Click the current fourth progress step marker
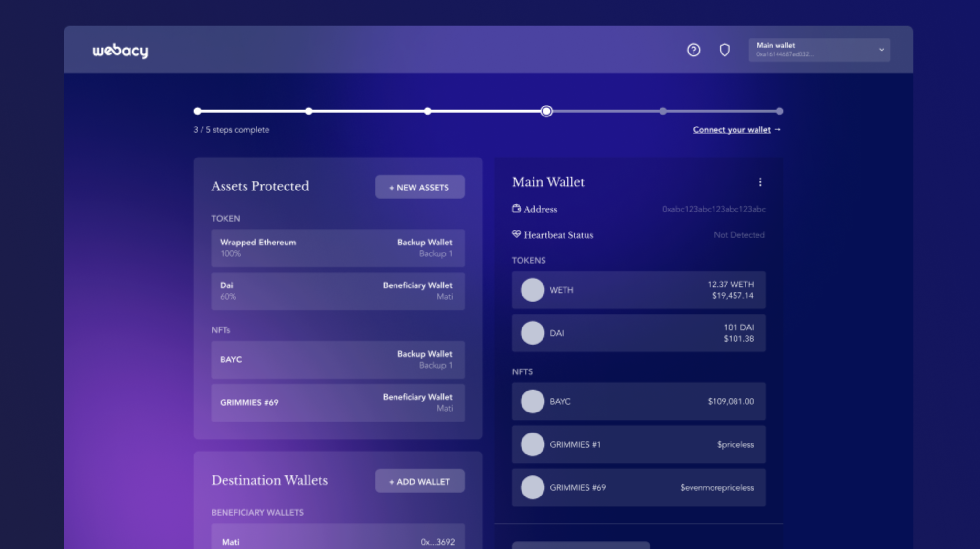This screenshot has height=549, width=980. click(x=546, y=111)
